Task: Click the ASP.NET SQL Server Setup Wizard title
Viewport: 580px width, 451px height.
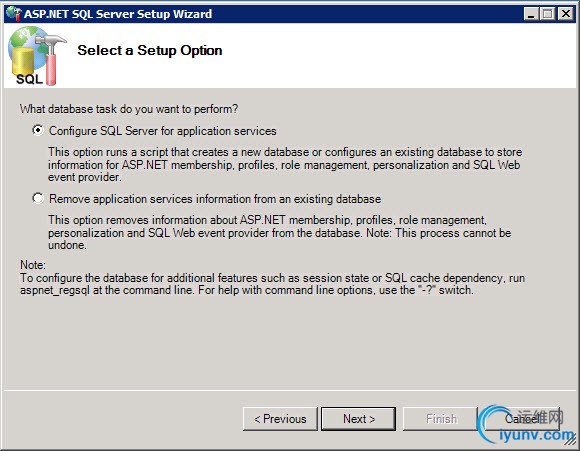Action: pyautogui.click(x=118, y=14)
